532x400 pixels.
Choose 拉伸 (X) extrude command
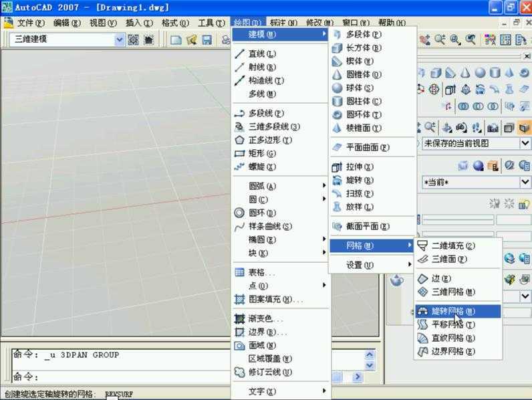(372, 167)
